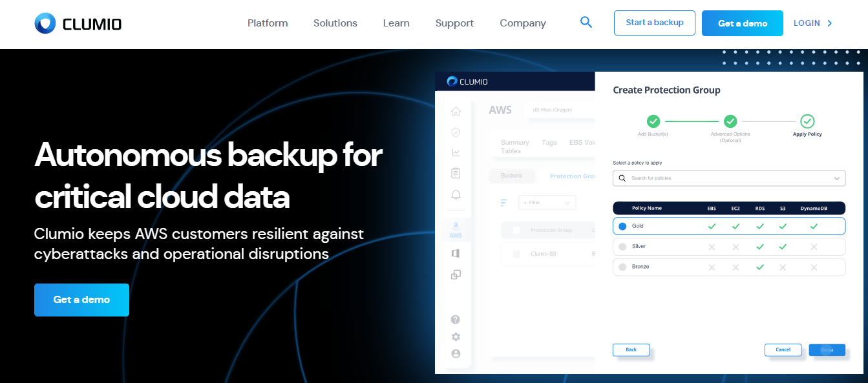Click the Bronze row RDS checkmark

pos(760,267)
